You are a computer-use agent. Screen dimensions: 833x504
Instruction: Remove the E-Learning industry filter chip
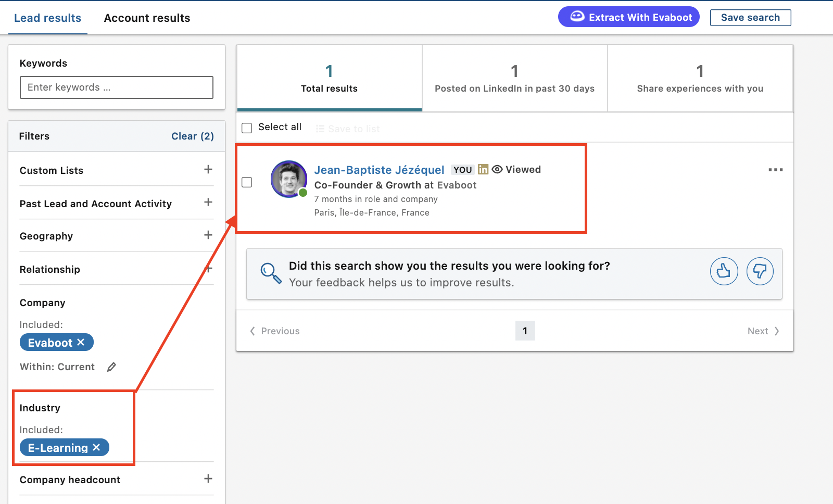pyautogui.click(x=96, y=448)
